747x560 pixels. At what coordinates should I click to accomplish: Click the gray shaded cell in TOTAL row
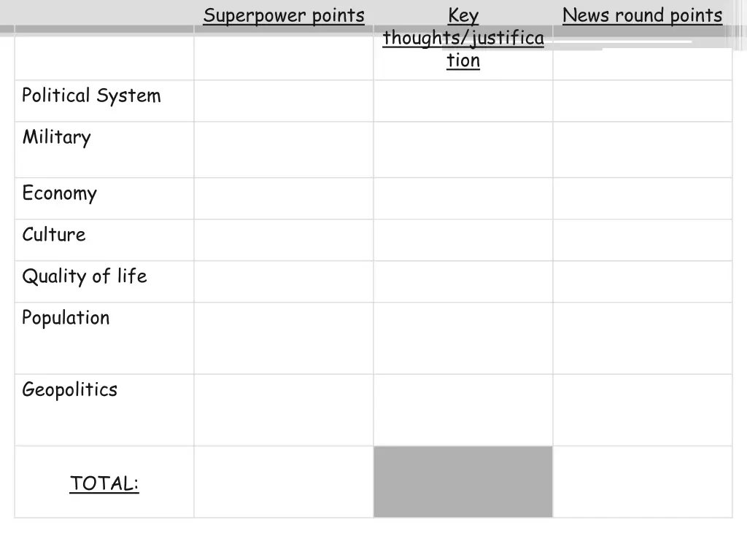coord(463,482)
